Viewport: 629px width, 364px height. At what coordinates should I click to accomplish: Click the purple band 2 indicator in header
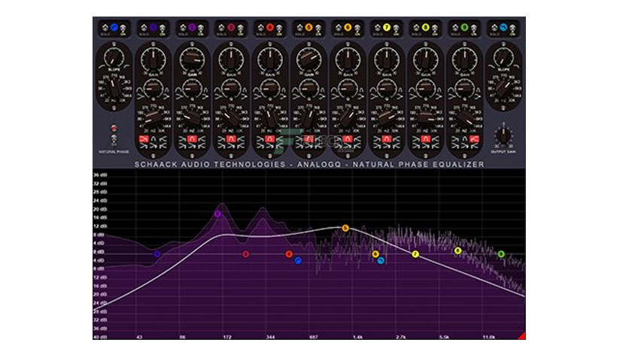192,28
